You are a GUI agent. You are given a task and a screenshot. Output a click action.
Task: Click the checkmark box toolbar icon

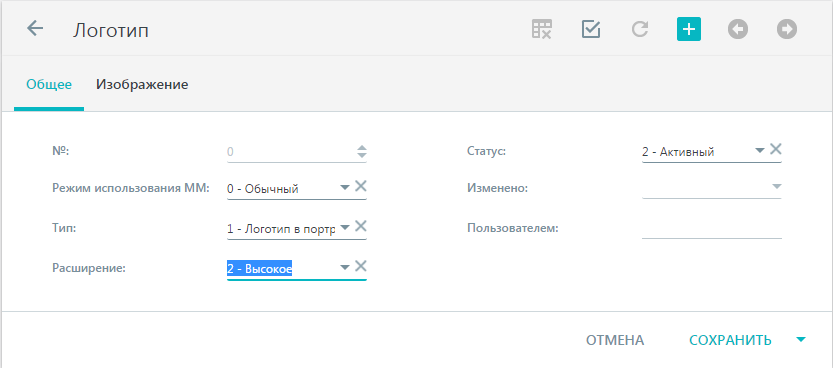click(x=591, y=29)
